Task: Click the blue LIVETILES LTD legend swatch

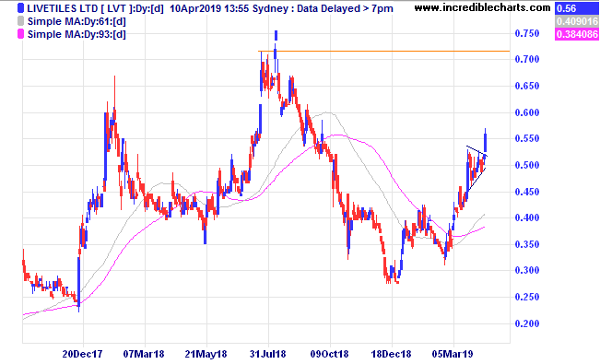Action: click(20, 8)
